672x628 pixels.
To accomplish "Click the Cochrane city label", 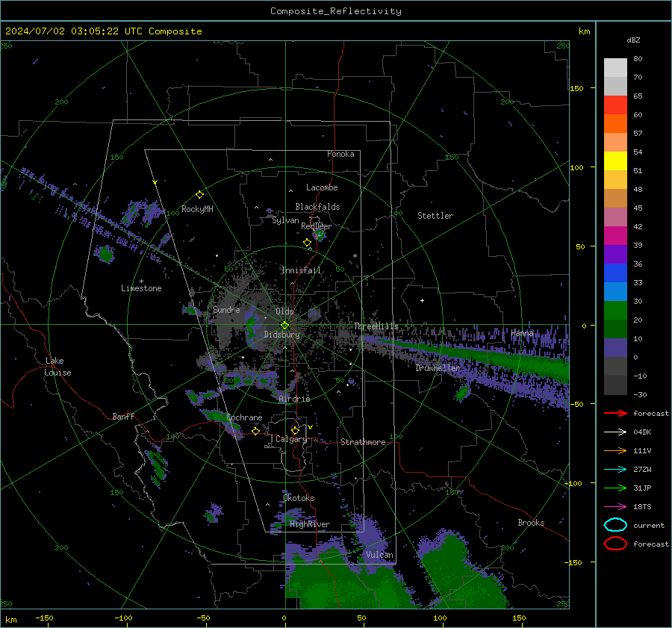I will click(244, 417).
